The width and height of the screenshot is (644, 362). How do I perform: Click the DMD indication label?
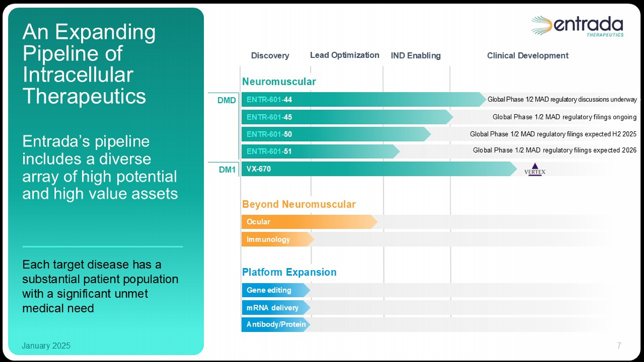pyautogui.click(x=226, y=100)
